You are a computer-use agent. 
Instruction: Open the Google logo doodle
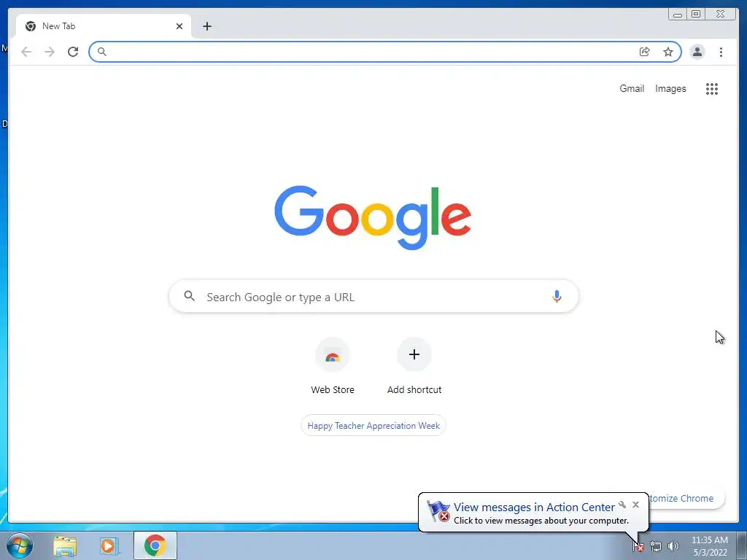[x=373, y=217]
